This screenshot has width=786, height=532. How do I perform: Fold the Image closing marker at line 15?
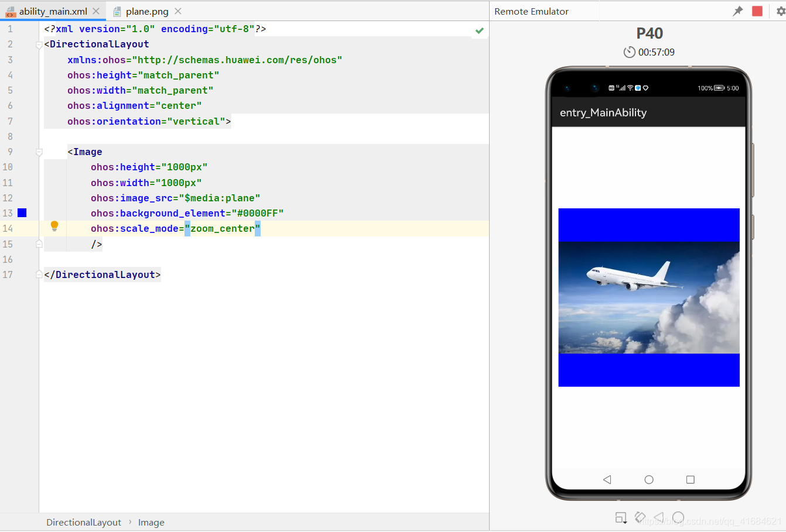(39, 244)
